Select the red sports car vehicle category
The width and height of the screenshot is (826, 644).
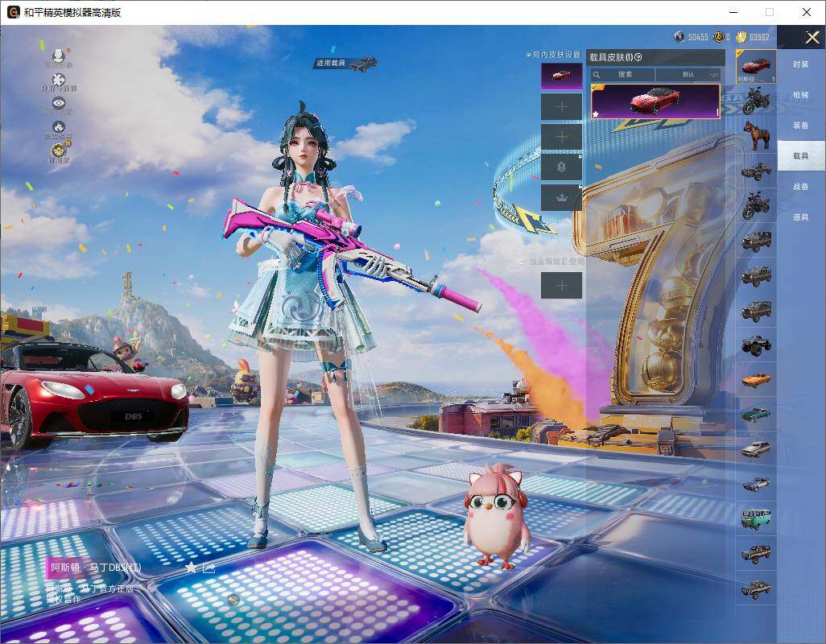[x=756, y=66]
